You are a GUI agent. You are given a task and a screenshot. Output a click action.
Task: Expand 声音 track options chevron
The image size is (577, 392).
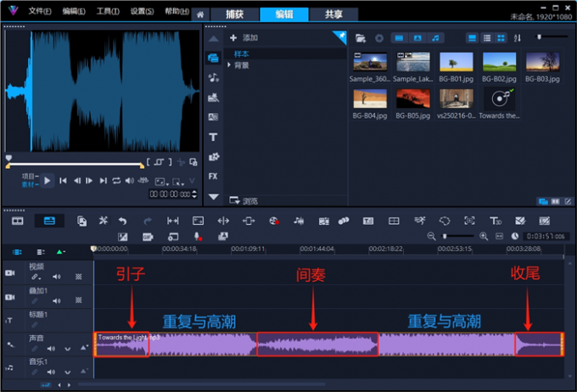coord(68,349)
